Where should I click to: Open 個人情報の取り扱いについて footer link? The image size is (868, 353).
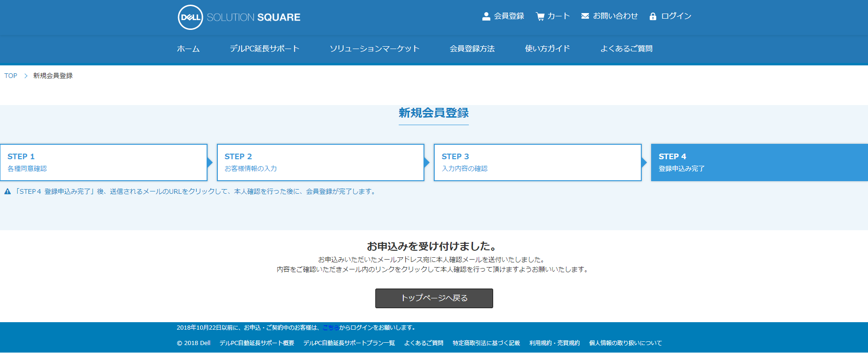(x=625, y=343)
